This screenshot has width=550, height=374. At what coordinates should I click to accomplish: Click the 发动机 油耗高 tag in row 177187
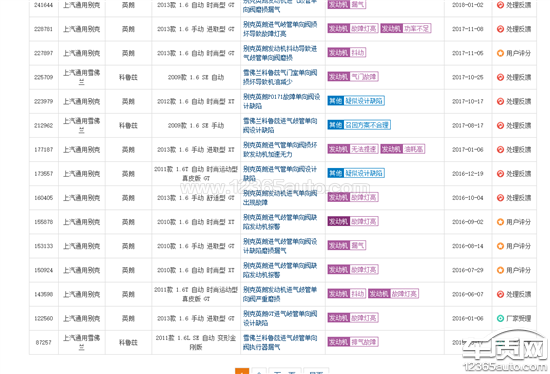click(x=403, y=149)
